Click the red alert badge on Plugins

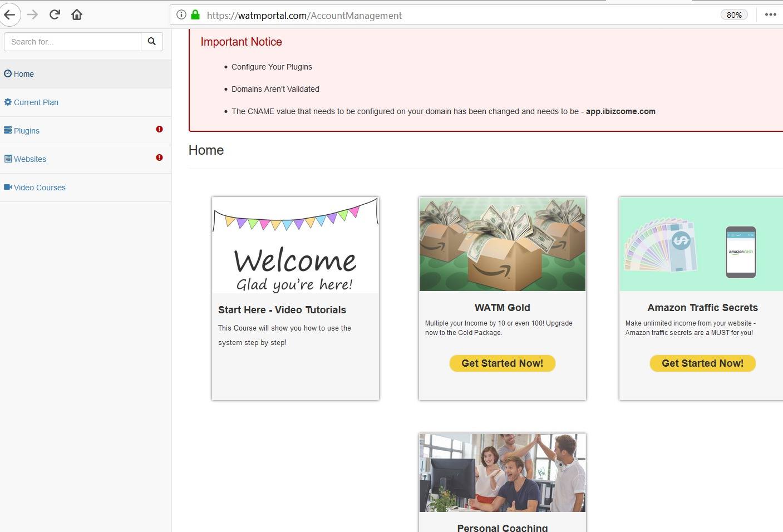tap(159, 129)
